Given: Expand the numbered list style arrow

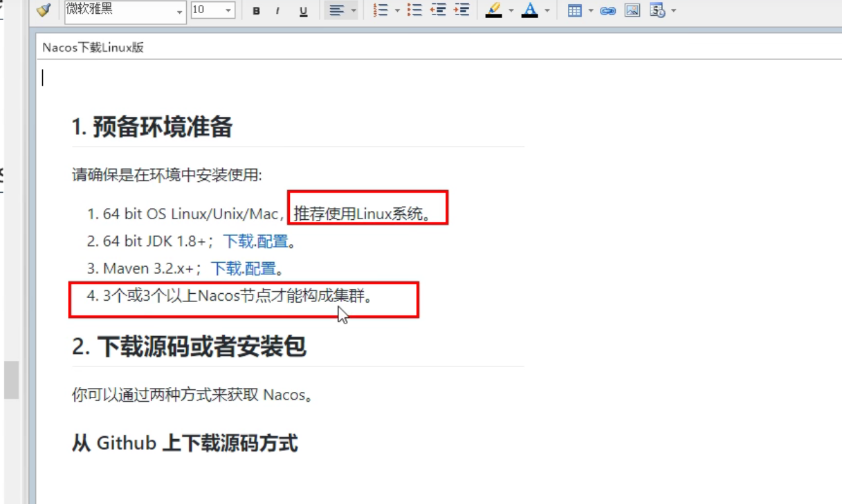Looking at the screenshot, I should [x=397, y=11].
